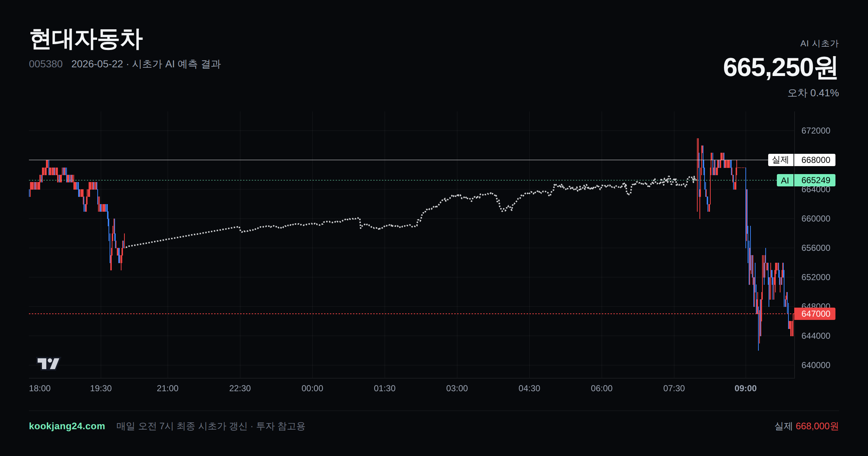Click the 04:30 time axis label
Screen dimensions: 868x456
pyautogui.click(x=529, y=388)
